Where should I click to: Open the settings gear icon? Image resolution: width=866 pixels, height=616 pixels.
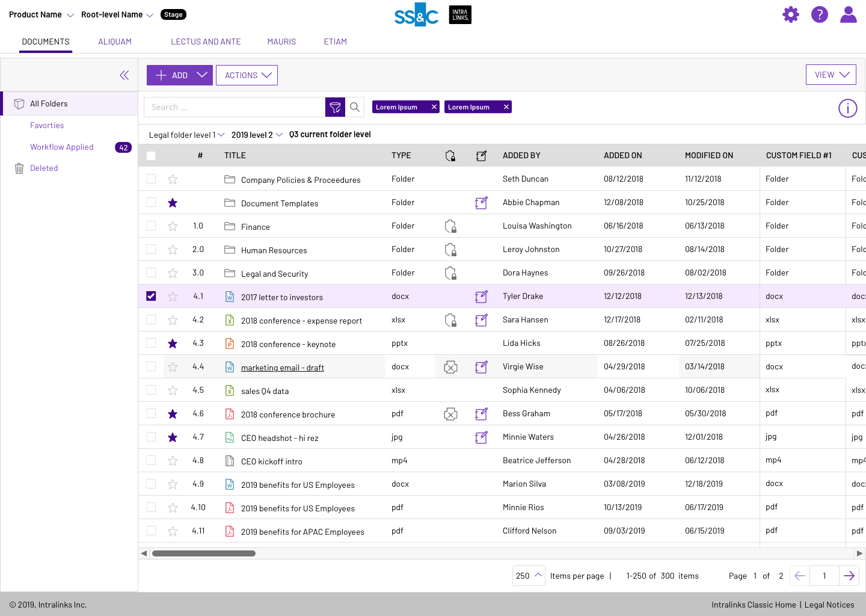tap(791, 14)
